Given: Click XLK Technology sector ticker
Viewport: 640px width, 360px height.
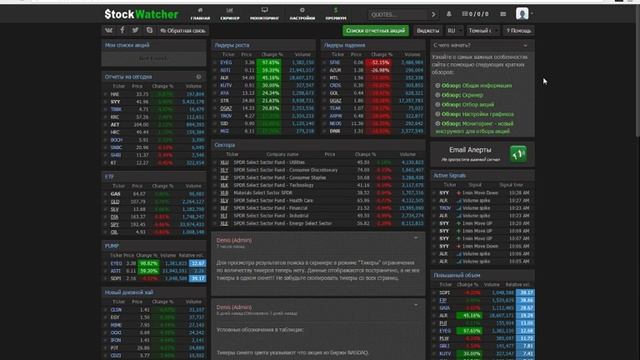Looking at the screenshot, I should coord(224,185).
